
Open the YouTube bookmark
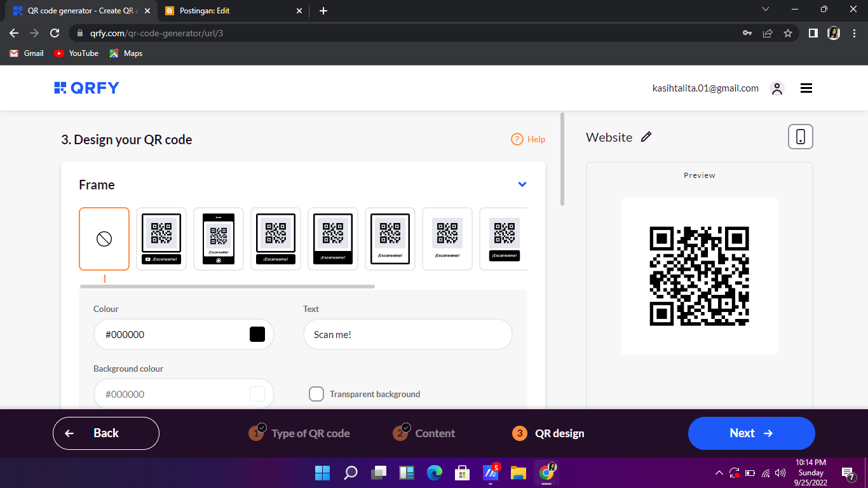point(76,53)
